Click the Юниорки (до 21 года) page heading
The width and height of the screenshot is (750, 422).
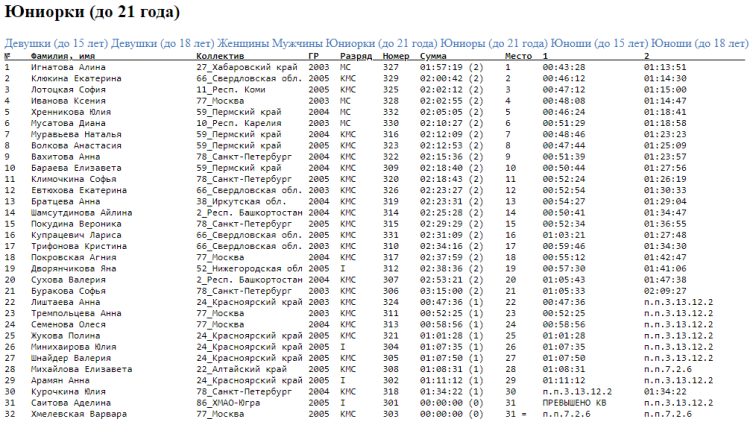[x=93, y=13]
